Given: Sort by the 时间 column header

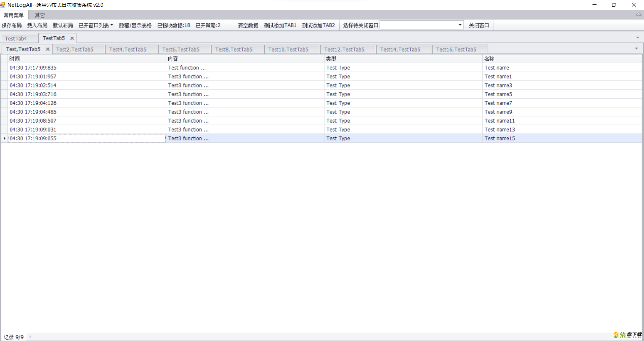Looking at the screenshot, I should pyautogui.click(x=87, y=59).
